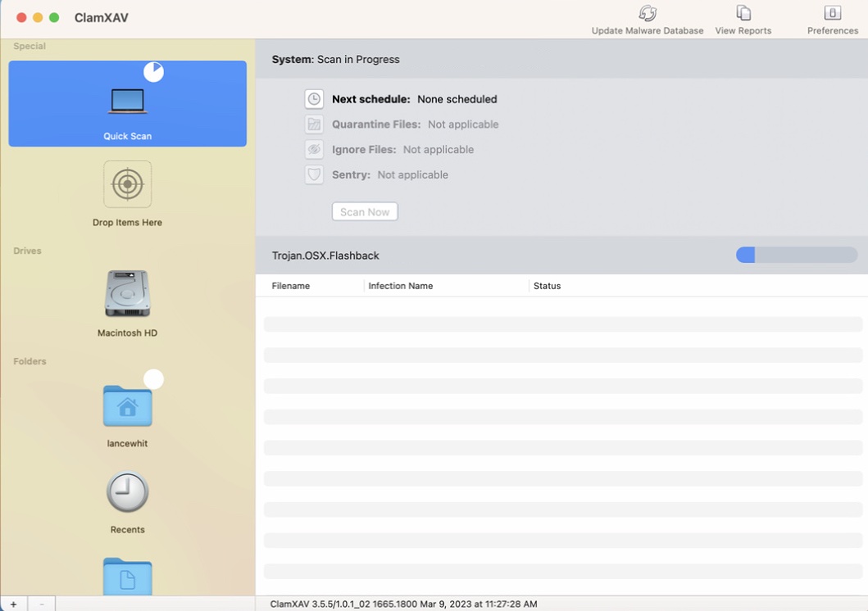Click the "Not applicable" value beside Ignore Files
Screen dimensions: 868x611
(x=439, y=149)
